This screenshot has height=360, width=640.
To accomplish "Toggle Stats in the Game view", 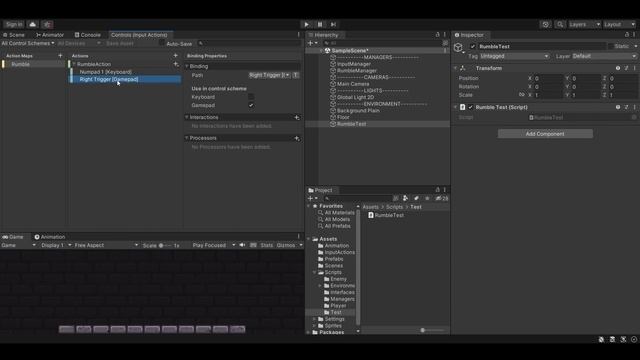I will 267,245.
